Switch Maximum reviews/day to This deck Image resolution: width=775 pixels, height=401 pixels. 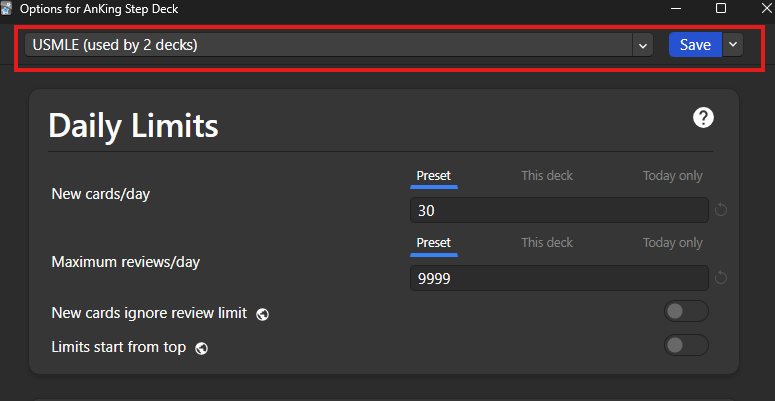(x=547, y=243)
